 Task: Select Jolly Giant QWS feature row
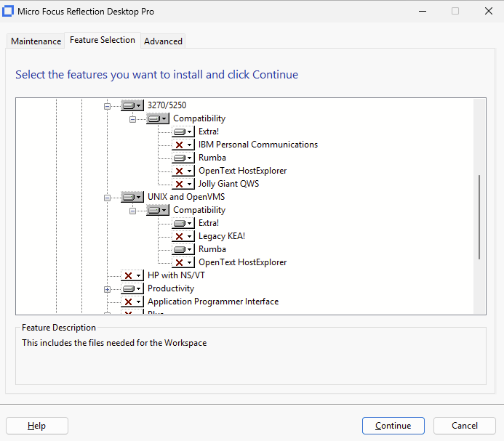[x=228, y=184]
